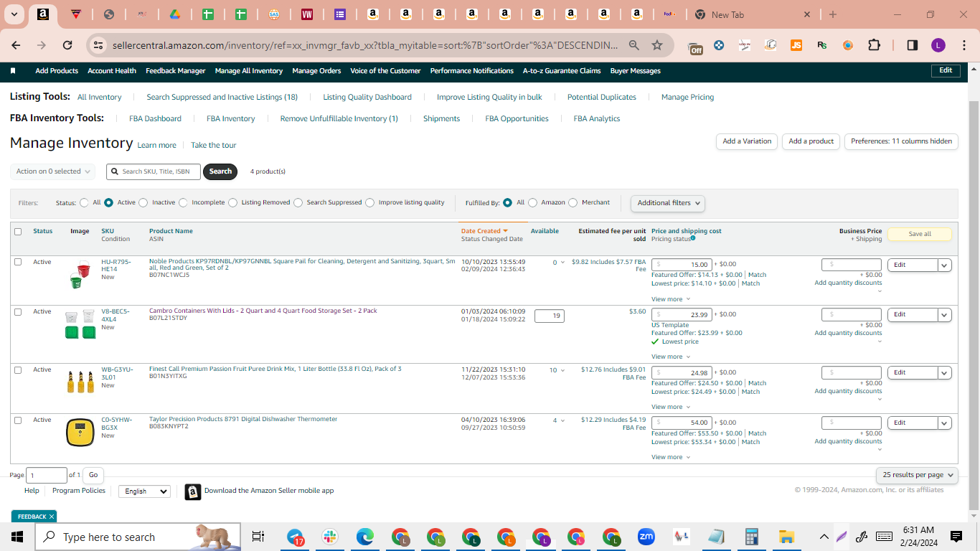Click Match next to Taylor Featured Offer
Viewport: 980px width, 551px height.
point(758,433)
